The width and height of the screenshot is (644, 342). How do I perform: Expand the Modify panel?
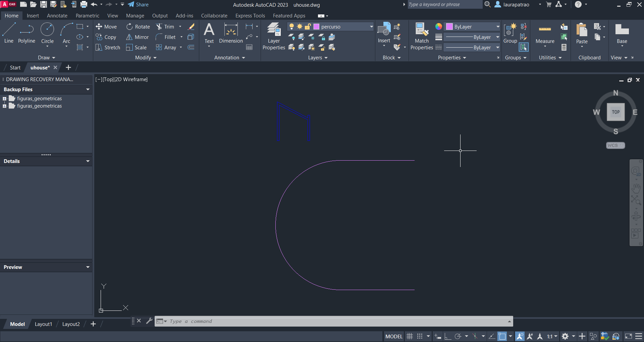pos(146,58)
